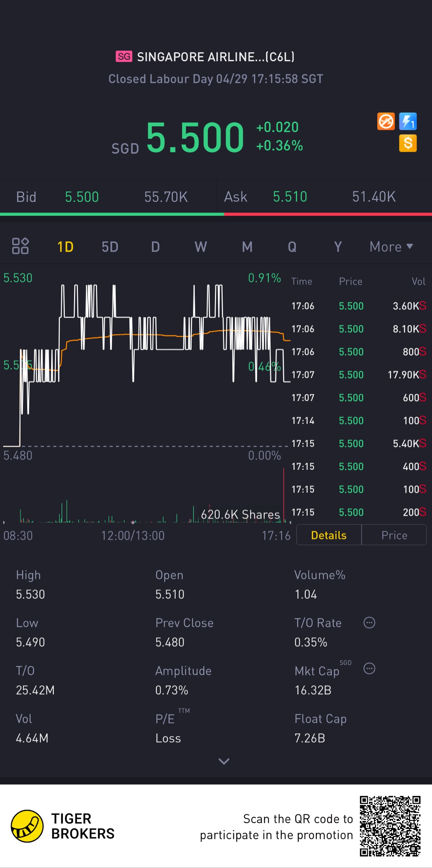This screenshot has height=868, width=432.
Task: Tap the Closed Labour Day status line
Action: click(x=216, y=79)
